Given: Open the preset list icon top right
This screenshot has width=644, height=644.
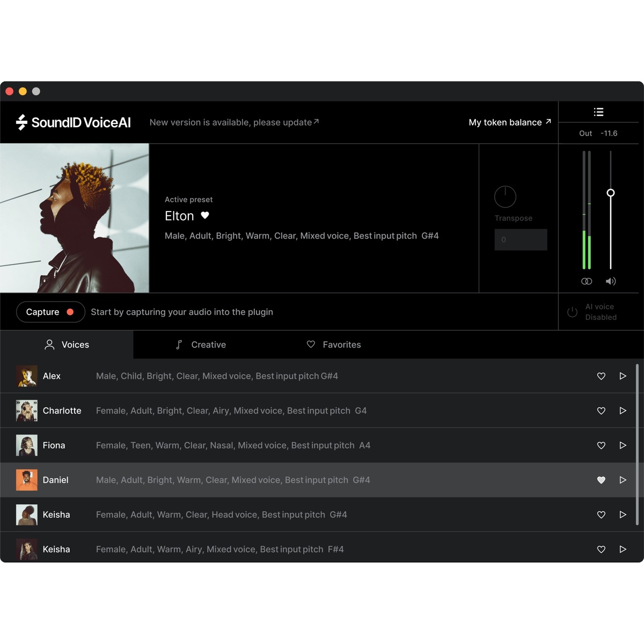Looking at the screenshot, I should (598, 112).
